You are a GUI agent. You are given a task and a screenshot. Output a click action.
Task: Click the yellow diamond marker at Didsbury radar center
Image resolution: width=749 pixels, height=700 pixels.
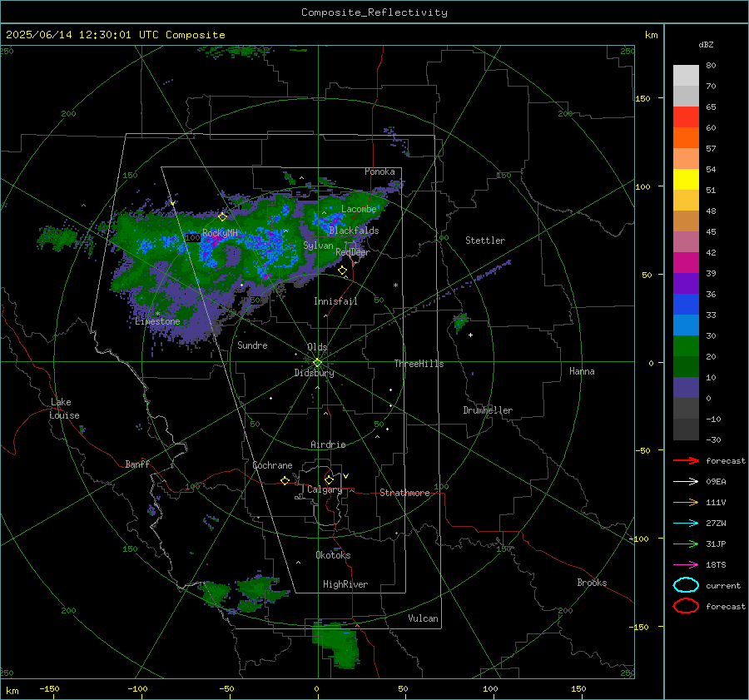click(318, 363)
